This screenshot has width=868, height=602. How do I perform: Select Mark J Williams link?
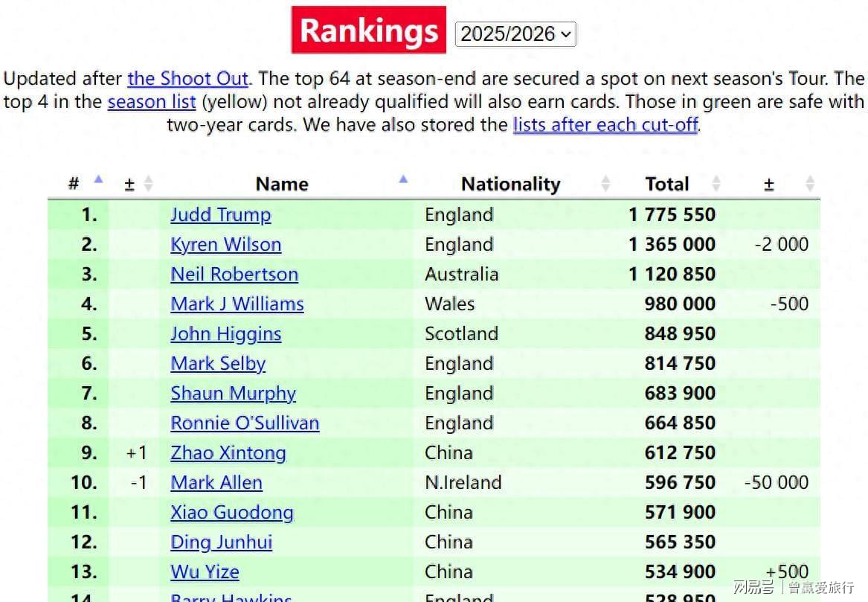237,304
